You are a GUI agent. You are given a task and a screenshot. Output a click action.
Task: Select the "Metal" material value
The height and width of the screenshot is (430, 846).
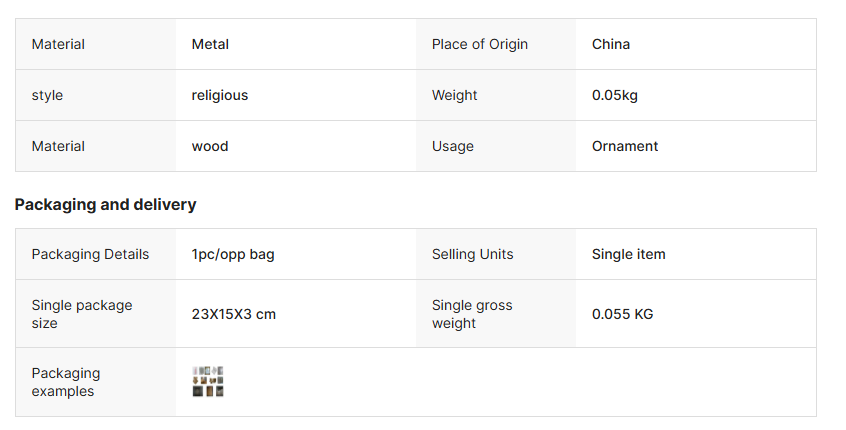(210, 44)
